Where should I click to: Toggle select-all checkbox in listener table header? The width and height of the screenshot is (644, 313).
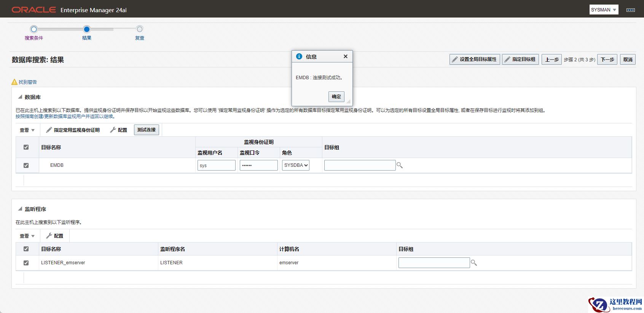pos(26,249)
